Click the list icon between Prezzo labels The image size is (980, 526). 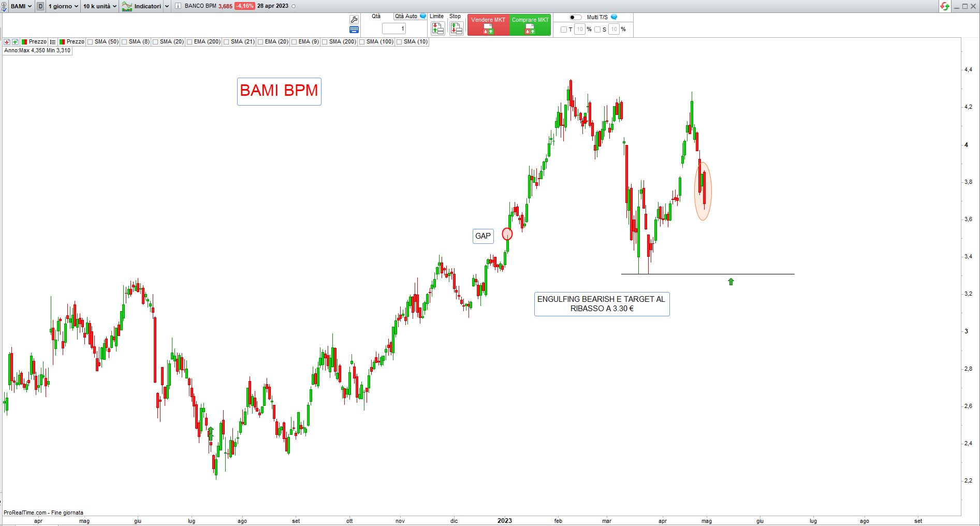coord(53,41)
